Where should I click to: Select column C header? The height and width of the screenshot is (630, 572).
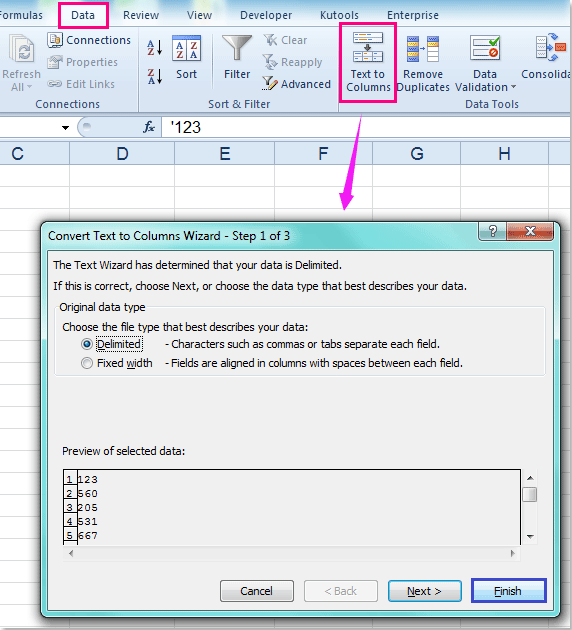(x=34, y=153)
